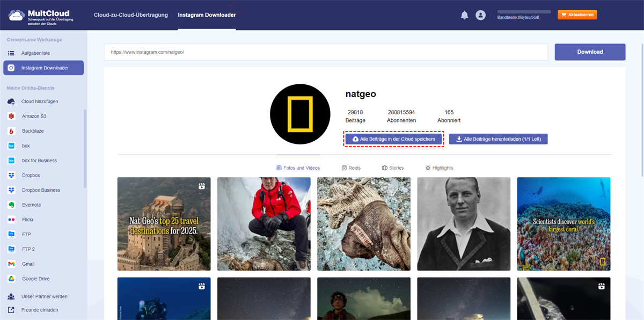Image resolution: width=644 pixels, height=320 pixels.
Task: Click the Download button
Action: pyautogui.click(x=590, y=52)
